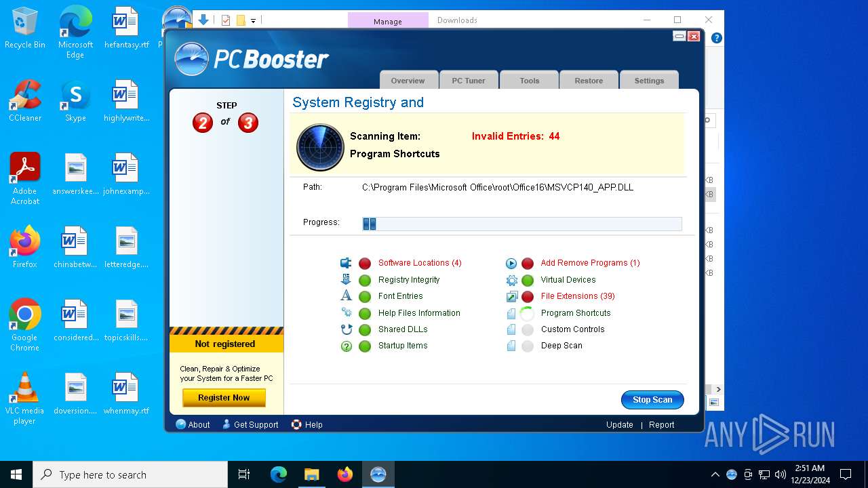The image size is (868, 488).
Task: Click the Font Entries letter icon
Action: pos(347,296)
